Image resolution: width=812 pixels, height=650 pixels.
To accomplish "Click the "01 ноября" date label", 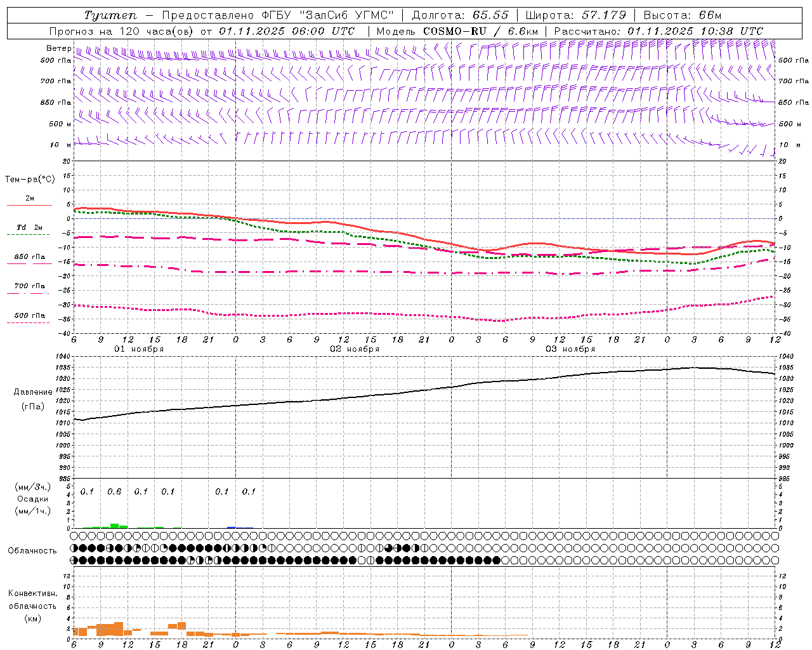I will click(x=139, y=349).
